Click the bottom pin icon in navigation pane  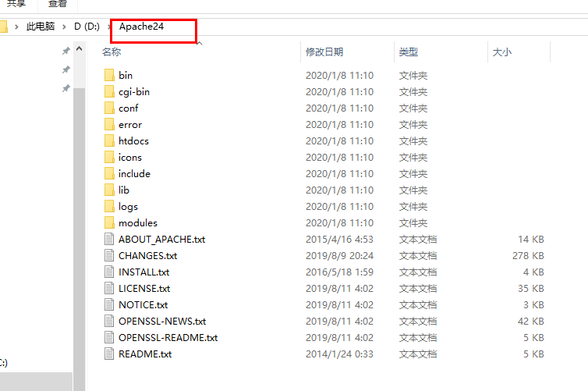point(66,88)
